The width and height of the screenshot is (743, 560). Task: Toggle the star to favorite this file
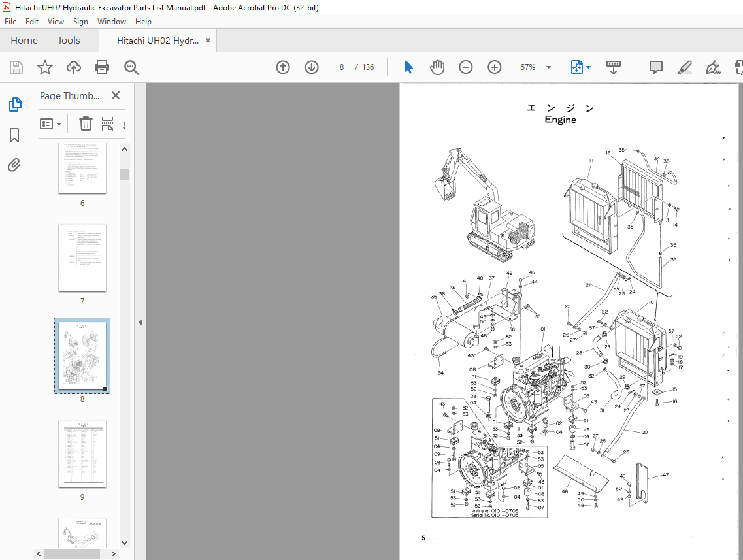(43, 67)
